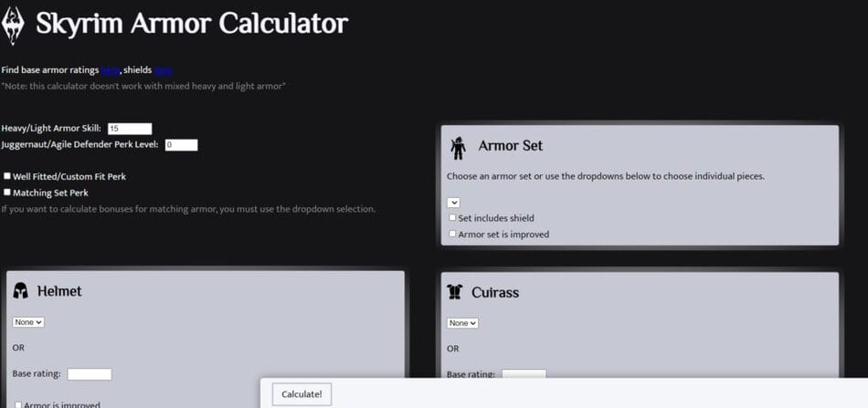The width and height of the screenshot is (868, 408).
Task: Check Set includes shield option
Action: pyautogui.click(x=453, y=218)
